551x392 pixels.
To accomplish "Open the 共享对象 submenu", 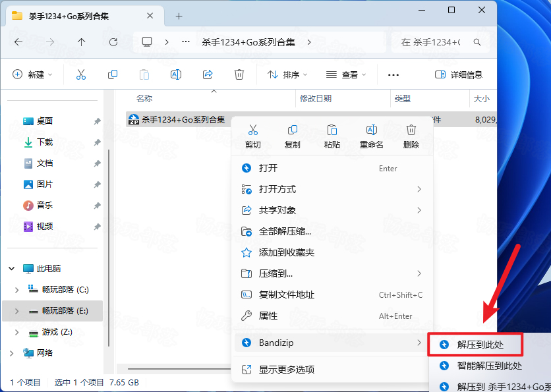I will (332, 210).
